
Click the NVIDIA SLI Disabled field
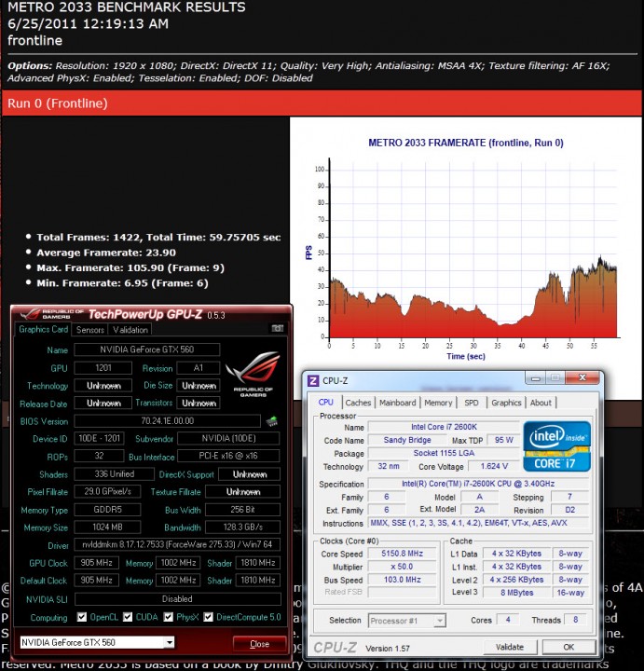pyautogui.click(x=177, y=599)
